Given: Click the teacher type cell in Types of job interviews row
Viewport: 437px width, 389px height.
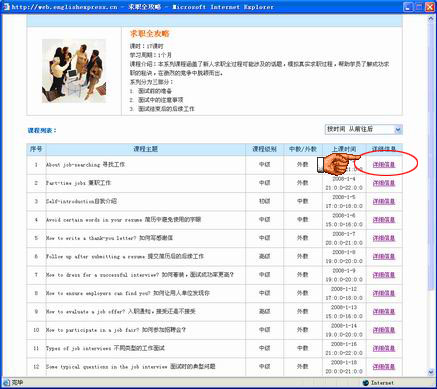Looking at the screenshot, I should [303, 348].
